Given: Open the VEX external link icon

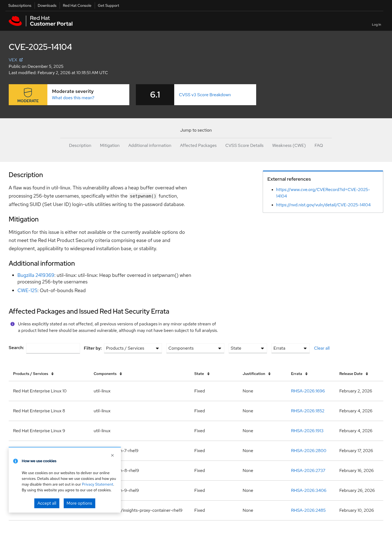Looking at the screenshot, I should pos(21,60).
